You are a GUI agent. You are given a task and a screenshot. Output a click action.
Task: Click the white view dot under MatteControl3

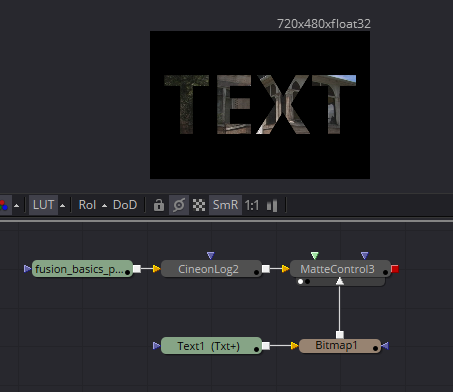[x=300, y=282]
